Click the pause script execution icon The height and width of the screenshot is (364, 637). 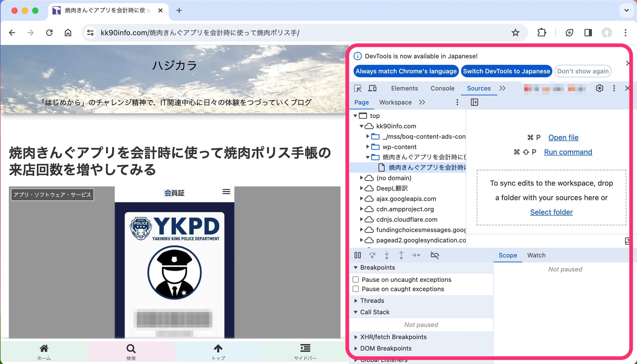pos(357,255)
